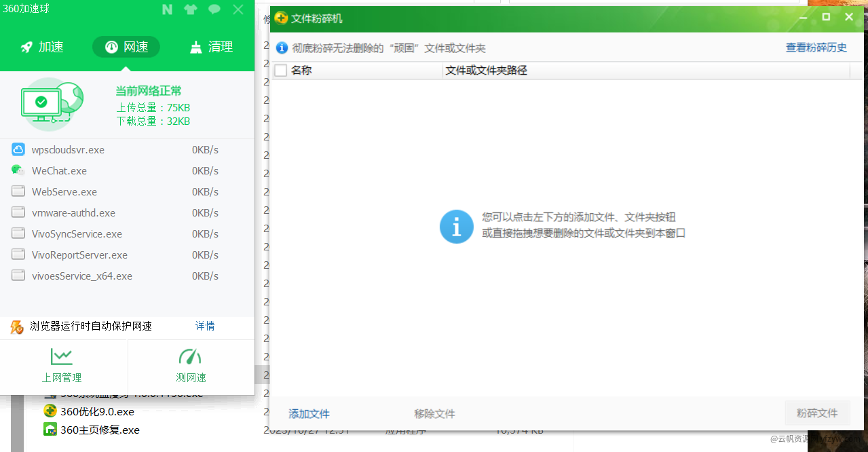Click the feedback chat bubble icon
Screen dimensions: 868x452
coord(214,10)
